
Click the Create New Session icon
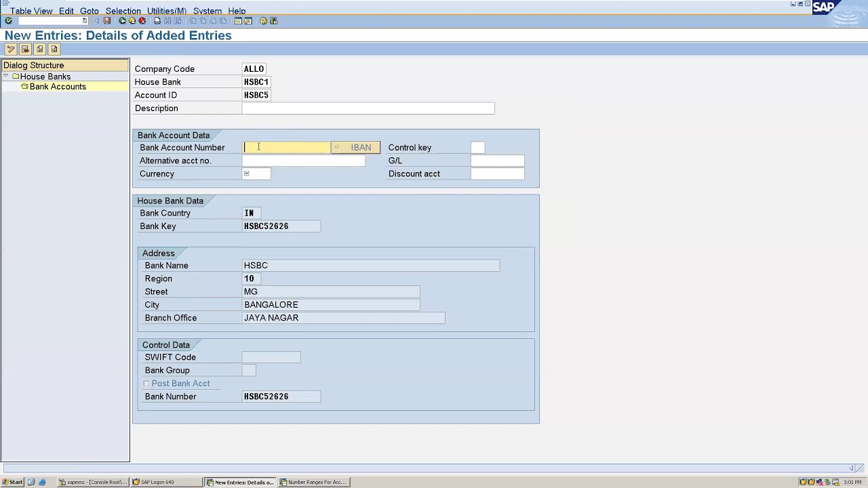[x=238, y=21]
